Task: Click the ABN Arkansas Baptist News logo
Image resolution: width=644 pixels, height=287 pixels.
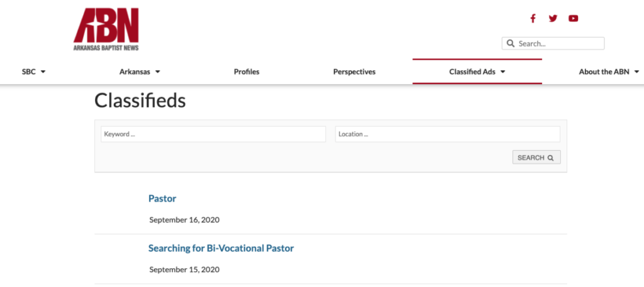Action: [106, 29]
